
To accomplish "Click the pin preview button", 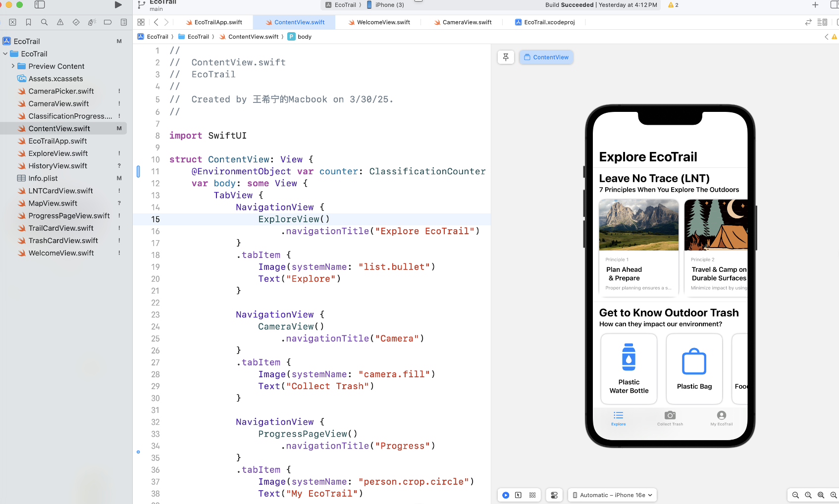I will pos(506,57).
